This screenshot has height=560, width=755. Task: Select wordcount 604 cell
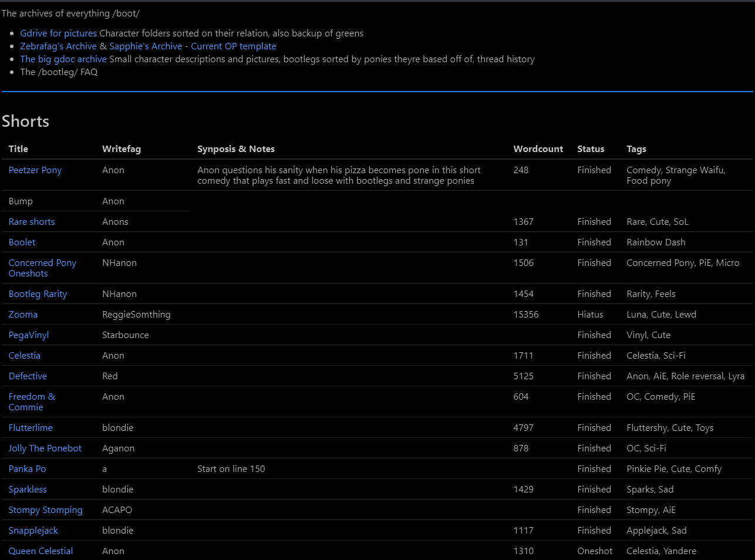521,397
